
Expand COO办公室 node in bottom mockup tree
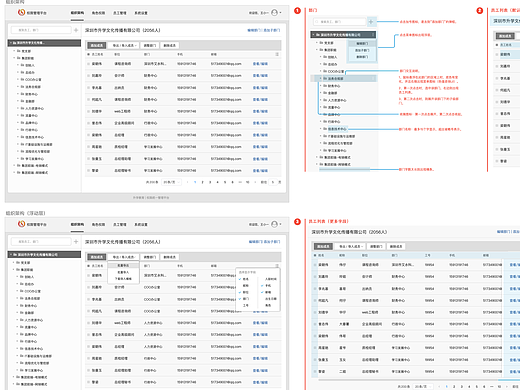tap(18, 291)
